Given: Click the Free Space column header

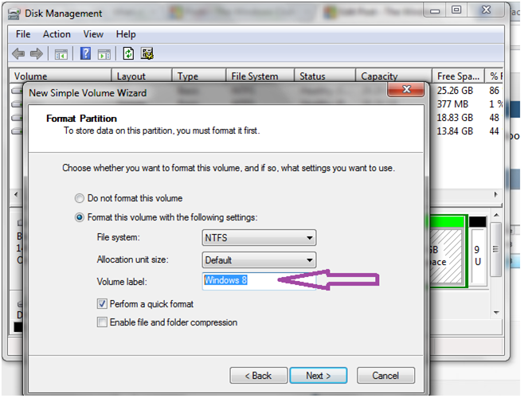Looking at the screenshot, I should pyautogui.click(x=458, y=76).
